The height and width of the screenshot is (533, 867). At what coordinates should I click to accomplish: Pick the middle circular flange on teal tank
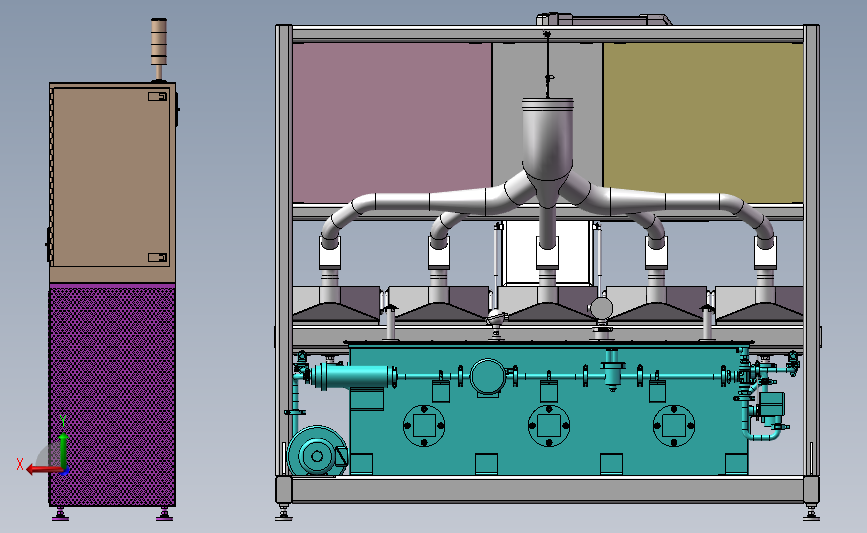pos(549,426)
